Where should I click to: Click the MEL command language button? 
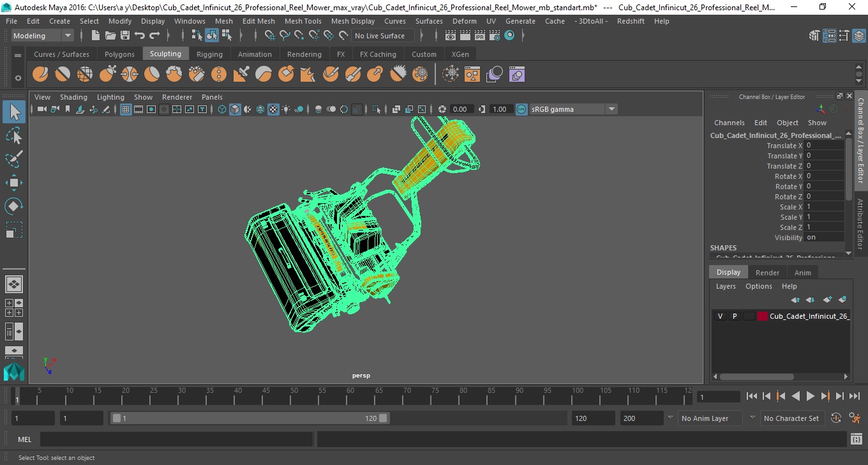point(24,439)
